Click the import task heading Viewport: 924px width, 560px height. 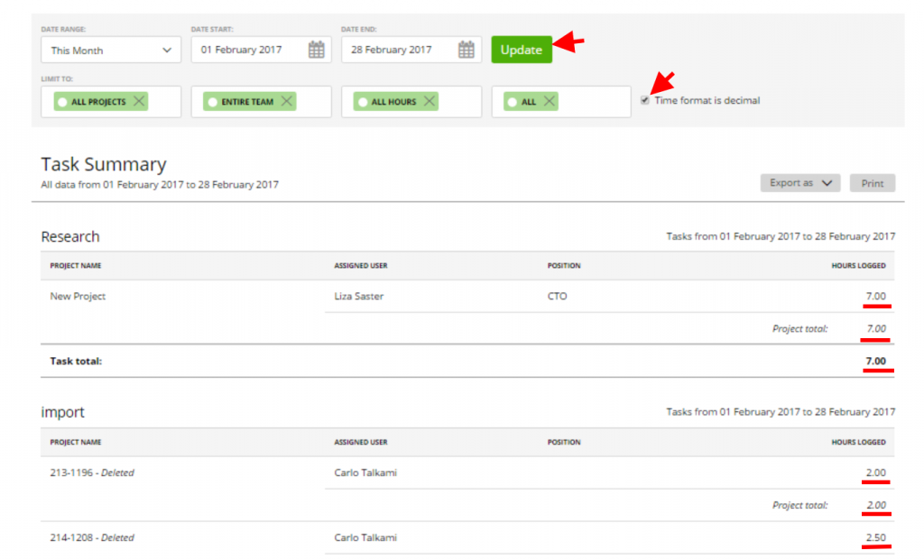(63, 412)
